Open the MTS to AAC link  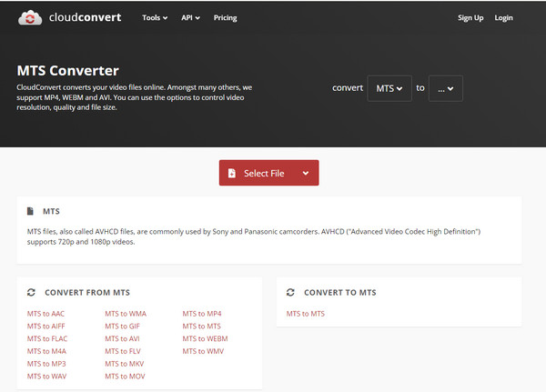(46, 314)
